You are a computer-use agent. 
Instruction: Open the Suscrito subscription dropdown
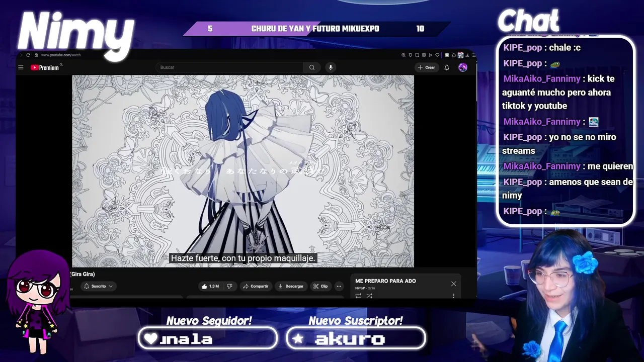point(99,286)
